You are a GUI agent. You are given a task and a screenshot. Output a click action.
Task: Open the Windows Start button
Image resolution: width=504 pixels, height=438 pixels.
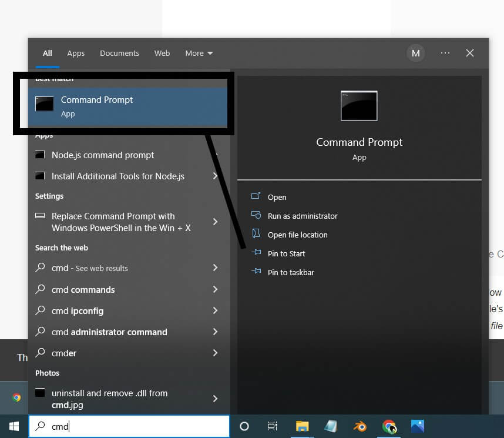pyautogui.click(x=14, y=426)
